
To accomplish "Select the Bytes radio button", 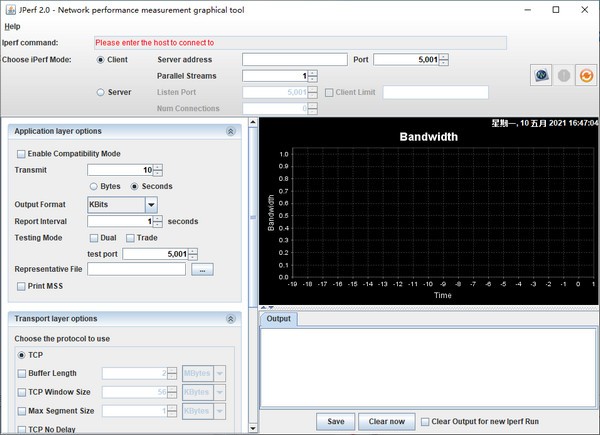I will [94, 186].
